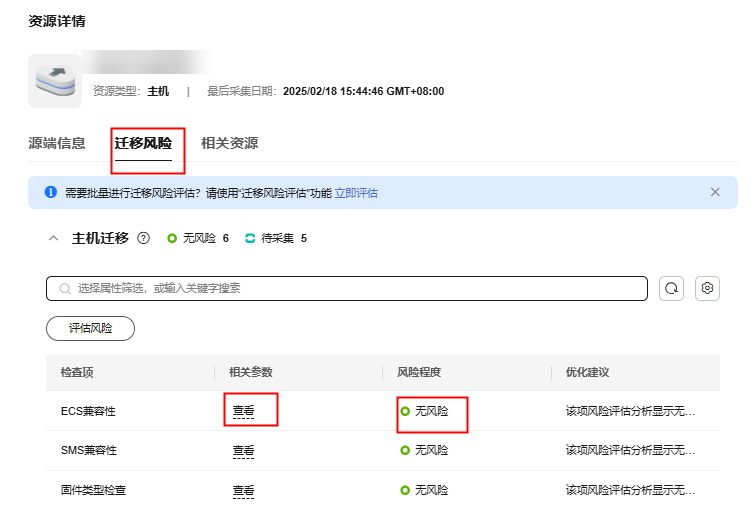Click the ECS兼容性 check item
The height and width of the screenshot is (510, 750).
coord(88,411)
